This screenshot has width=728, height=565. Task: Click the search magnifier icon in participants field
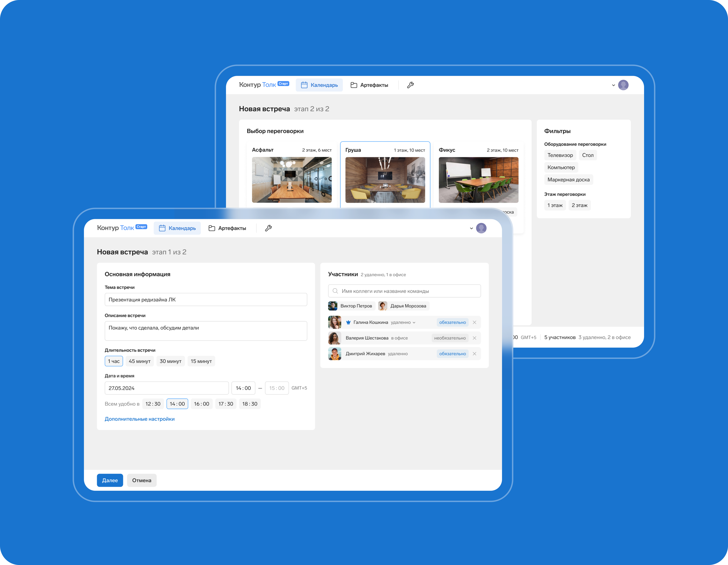(x=335, y=291)
